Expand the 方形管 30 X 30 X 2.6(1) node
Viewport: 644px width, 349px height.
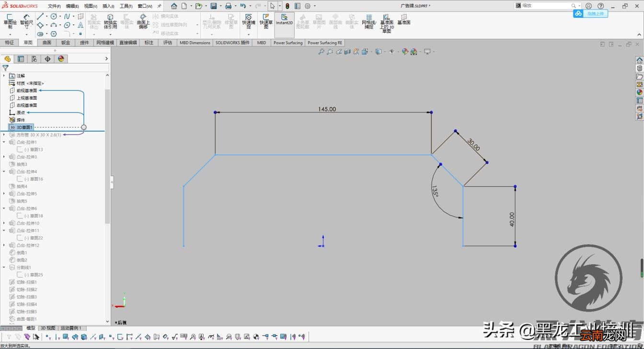[x=4, y=135]
